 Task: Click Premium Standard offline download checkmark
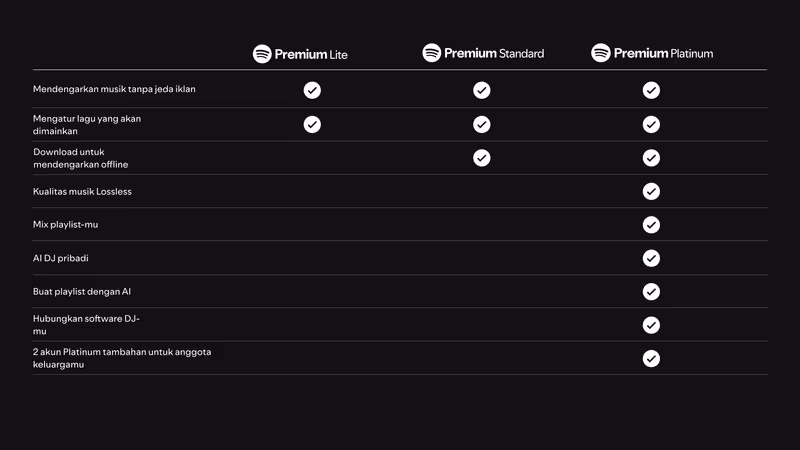[482, 158]
